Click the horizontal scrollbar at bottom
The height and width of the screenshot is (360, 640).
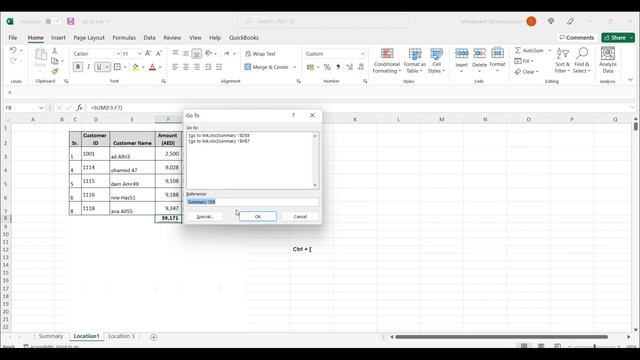[x=501, y=337]
